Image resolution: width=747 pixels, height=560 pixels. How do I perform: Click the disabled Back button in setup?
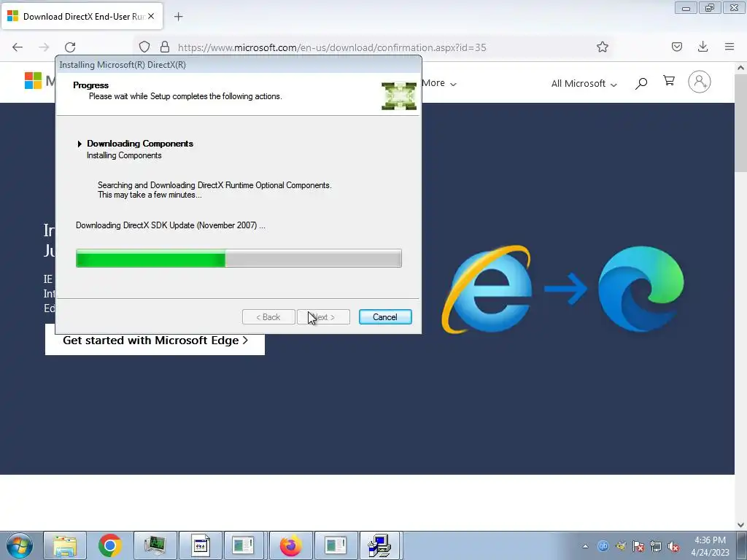click(x=268, y=317)
